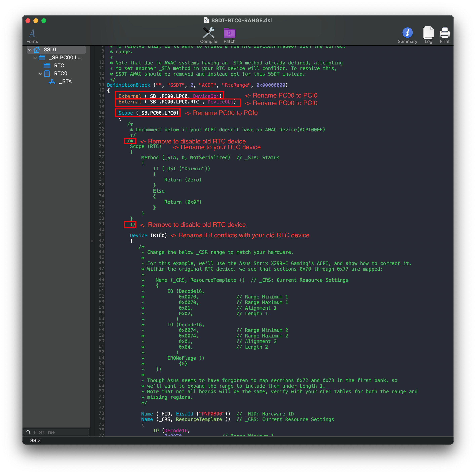The width and height of the screenshot is (476, 474).
Task: Select the RTC scope tree item
Action: tap(59, 65)
